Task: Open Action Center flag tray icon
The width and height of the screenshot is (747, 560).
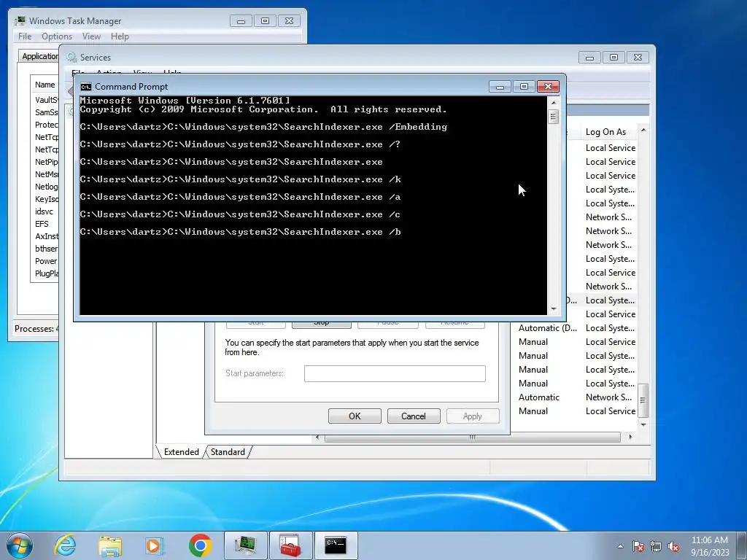Action: pos(638,546)
